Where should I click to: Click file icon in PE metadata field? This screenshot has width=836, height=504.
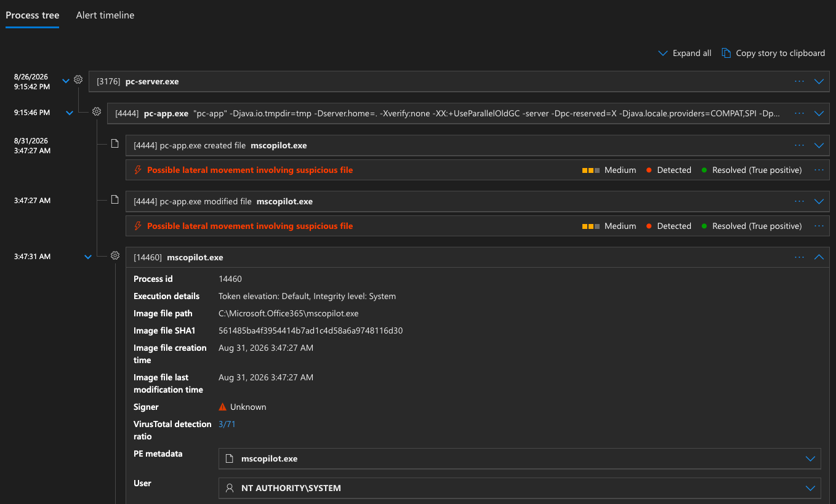[x=230, y=458]
